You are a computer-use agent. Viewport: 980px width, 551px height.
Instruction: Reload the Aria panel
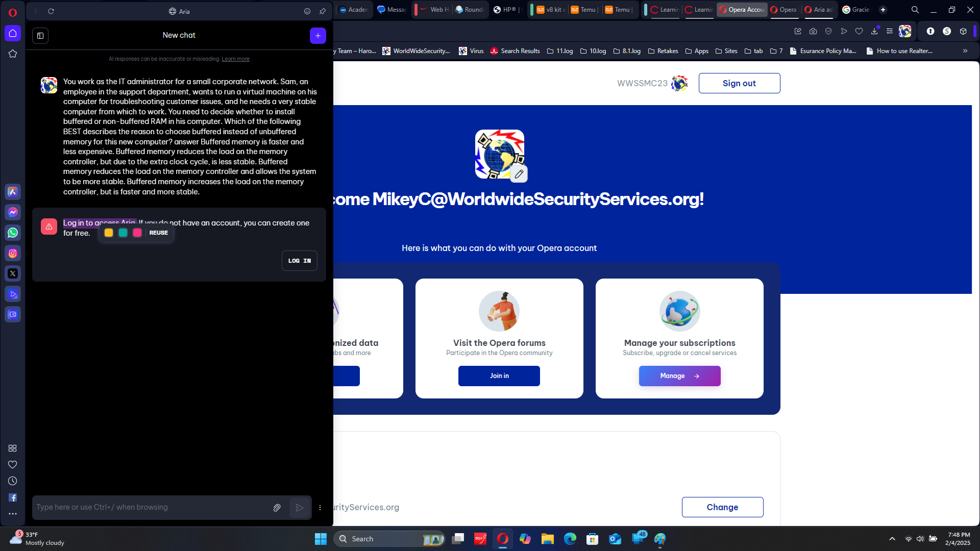(x=51, y=11)
